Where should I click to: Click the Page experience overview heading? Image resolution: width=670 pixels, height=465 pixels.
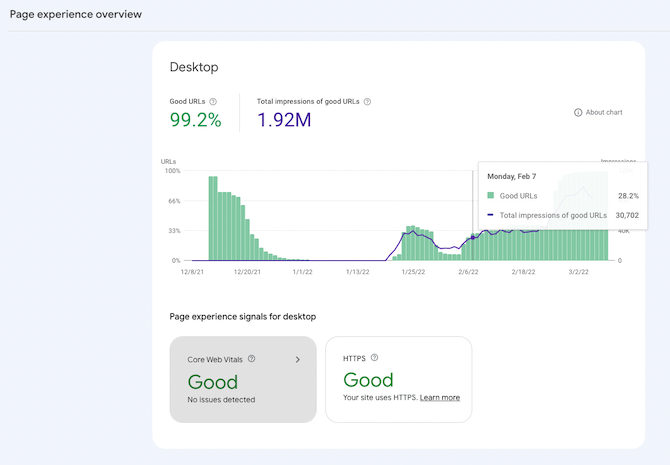pos(76,14)
